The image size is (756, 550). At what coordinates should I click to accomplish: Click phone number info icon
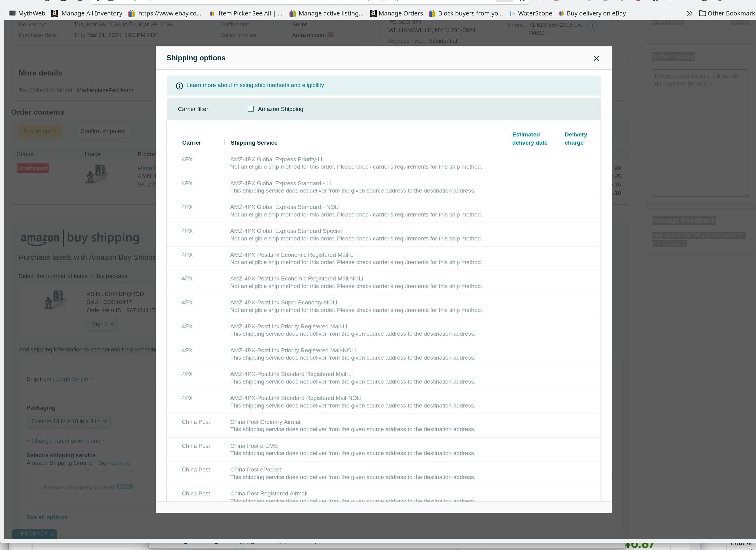coord(592,26)
